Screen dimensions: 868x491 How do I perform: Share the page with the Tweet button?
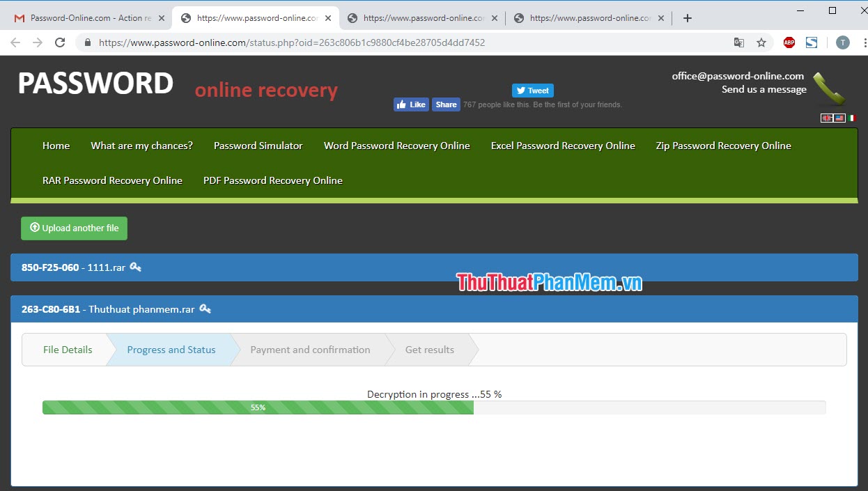[x=532, y=90]
